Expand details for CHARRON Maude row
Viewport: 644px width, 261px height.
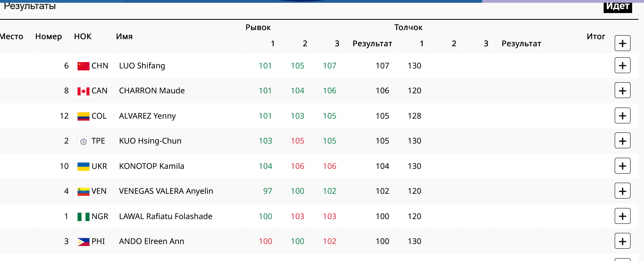[622, 91]
